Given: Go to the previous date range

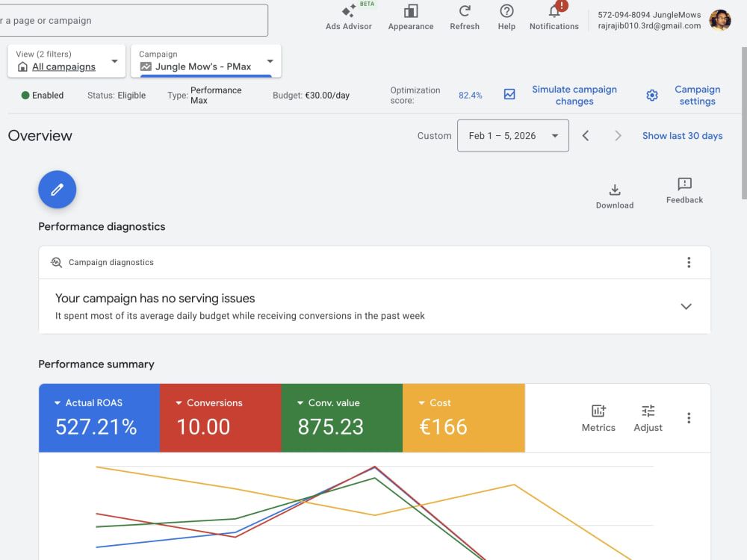Looking at the screenshot, I should coord(586,136).
